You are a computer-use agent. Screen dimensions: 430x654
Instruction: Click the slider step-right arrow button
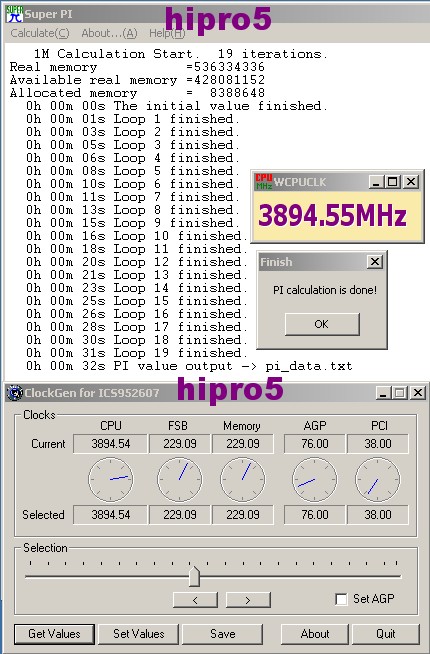(x=248, y=600)
